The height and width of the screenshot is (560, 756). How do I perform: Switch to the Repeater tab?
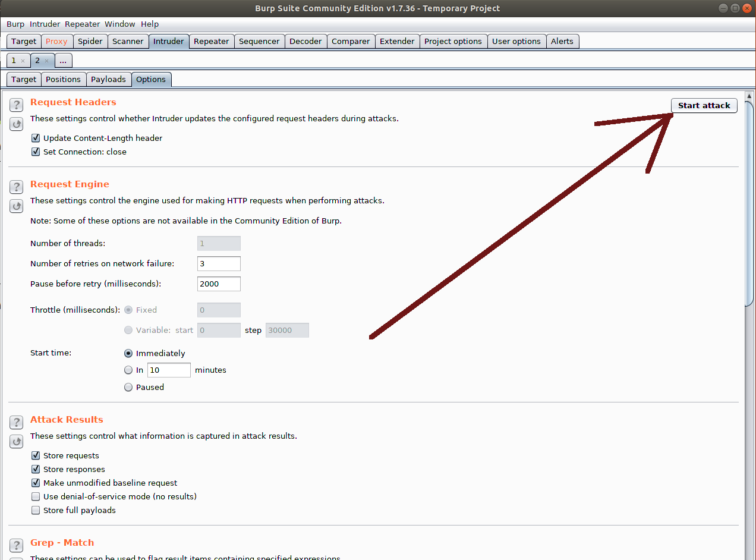pyautogui.click(x=211, y=41)
